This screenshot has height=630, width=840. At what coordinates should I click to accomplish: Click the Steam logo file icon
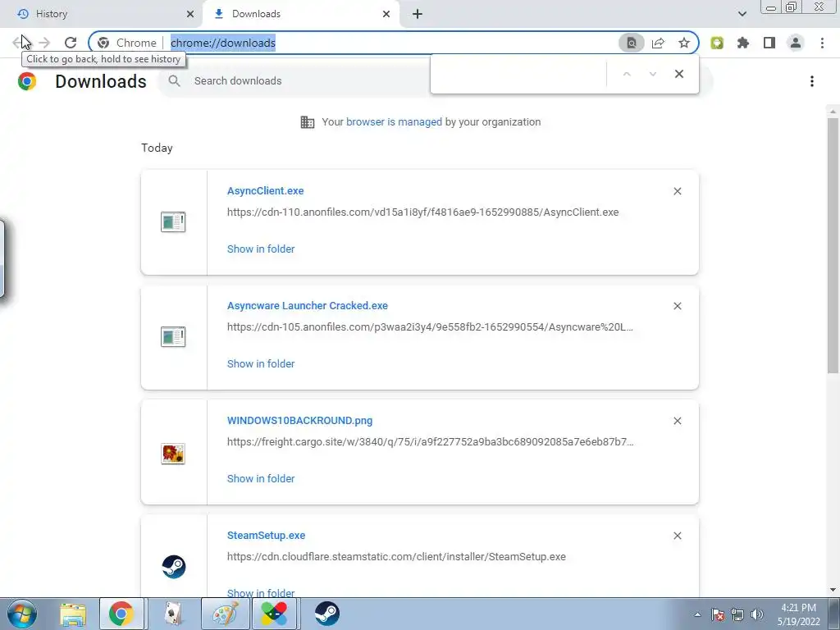point(174,567)
